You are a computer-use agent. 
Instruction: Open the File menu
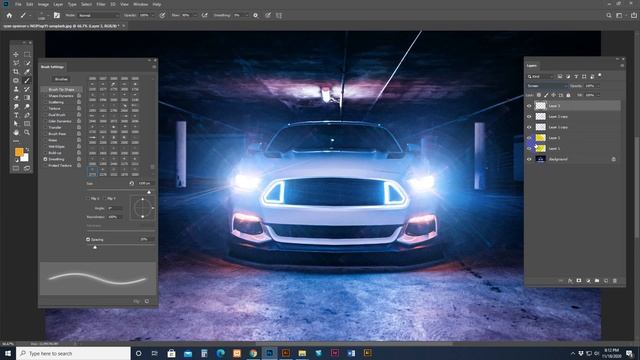[18, 4]
